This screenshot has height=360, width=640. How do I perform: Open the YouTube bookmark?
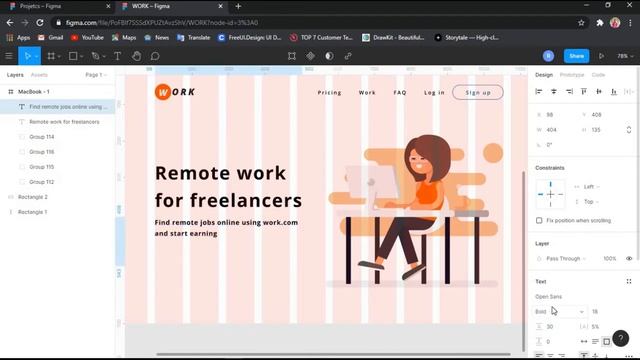tap(87, 38)
